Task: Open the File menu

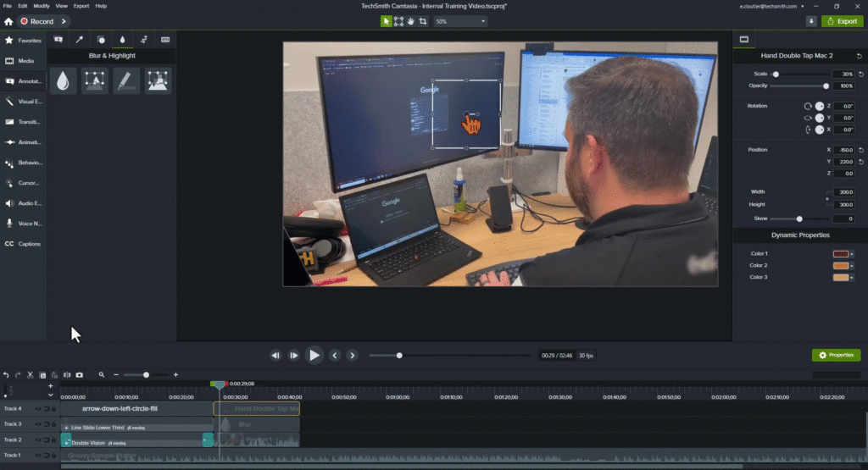Action: click(7, 6)
